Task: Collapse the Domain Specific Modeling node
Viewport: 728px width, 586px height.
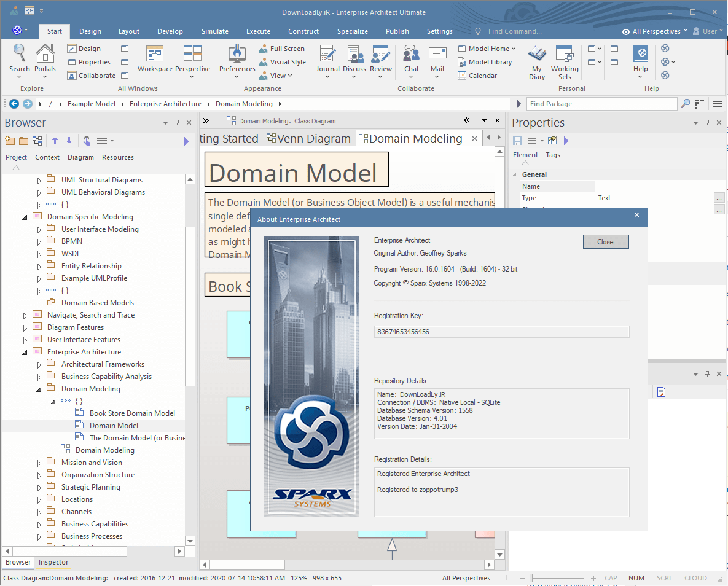Action: (x=25, y=217)
